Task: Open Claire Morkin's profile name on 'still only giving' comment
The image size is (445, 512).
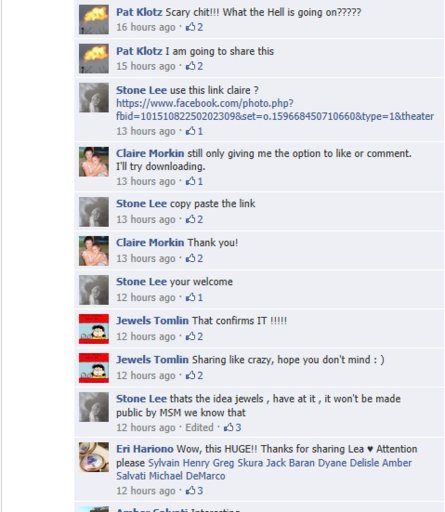Action: click(150, 153)
